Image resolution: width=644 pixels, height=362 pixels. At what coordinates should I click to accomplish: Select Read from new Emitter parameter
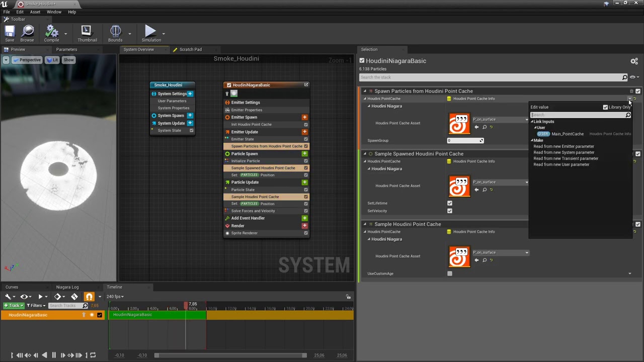pos(563,146)
